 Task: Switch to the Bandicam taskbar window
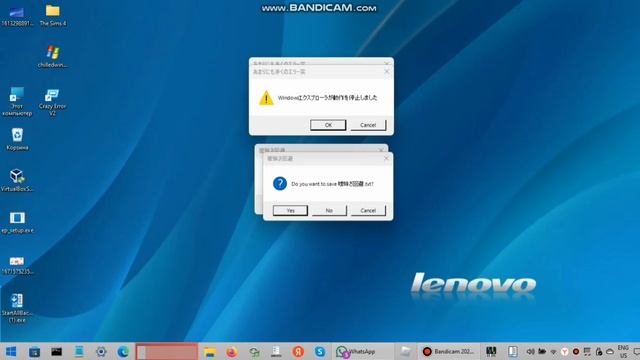pyautogui.click(x=449, y=351)
